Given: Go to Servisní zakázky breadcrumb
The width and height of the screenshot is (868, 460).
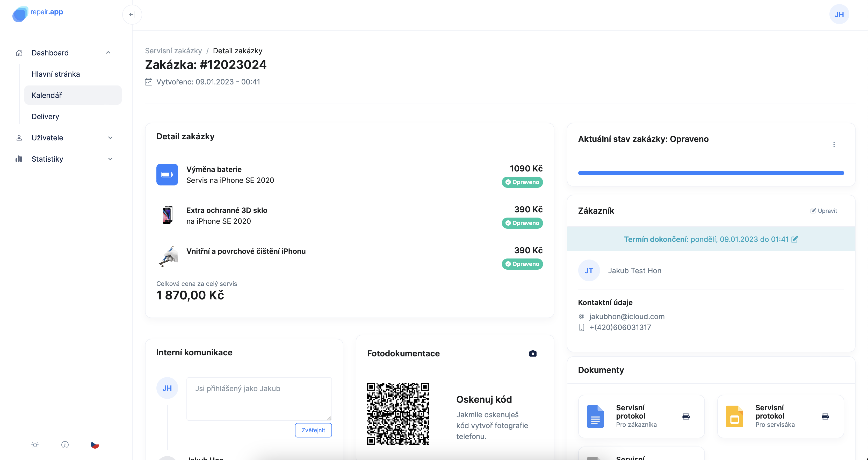Looking at the screenshot, I should [173, 51].
